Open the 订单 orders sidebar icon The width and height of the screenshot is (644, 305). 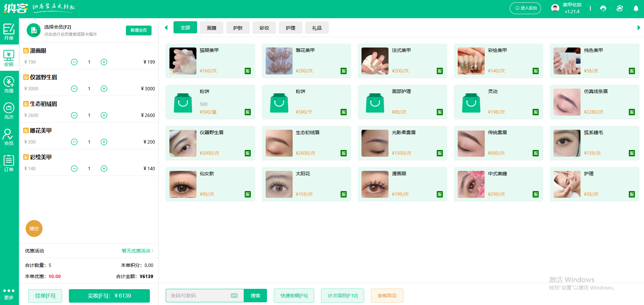[x=9, y=163]
